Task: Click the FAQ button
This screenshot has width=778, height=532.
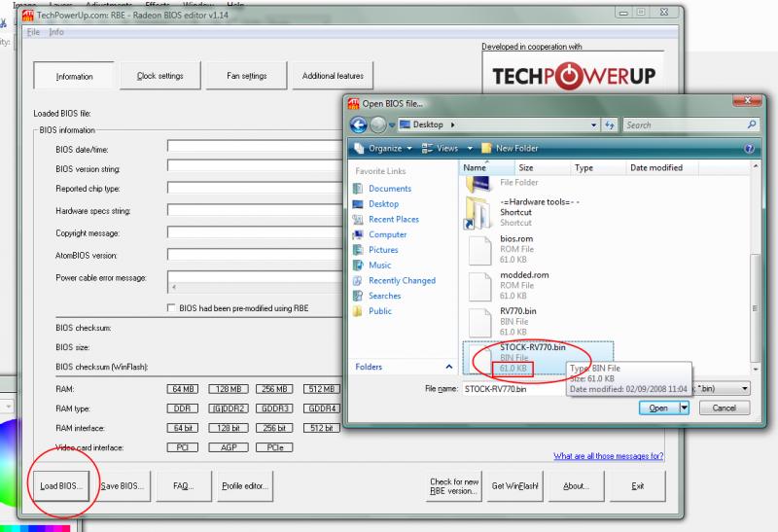Action: click(184, 486)
